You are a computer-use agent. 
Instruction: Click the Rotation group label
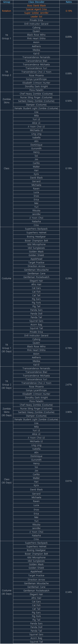tap(7, 11)
